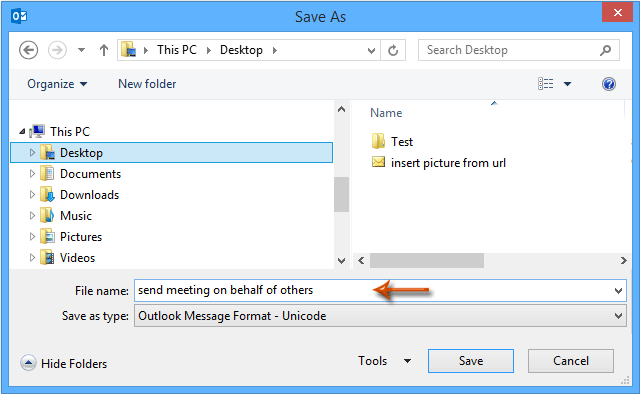Click the Cancel button

(x=571, y=361)
